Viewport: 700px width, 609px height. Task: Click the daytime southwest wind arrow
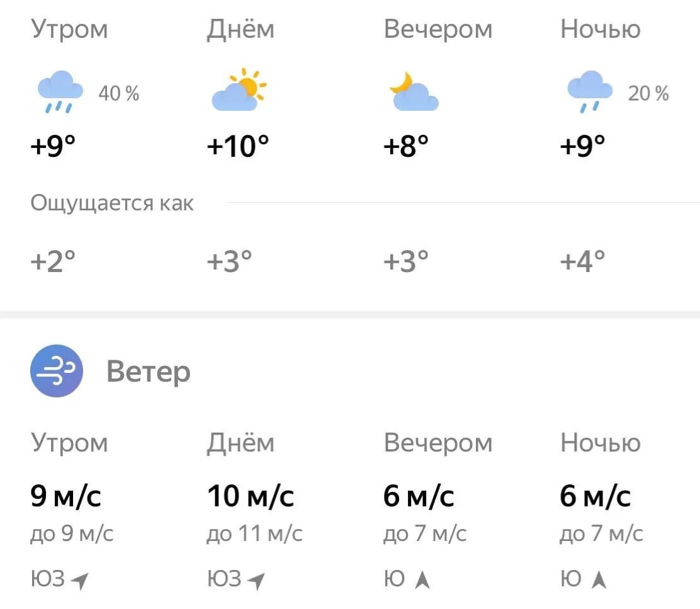tap(257, 581)
